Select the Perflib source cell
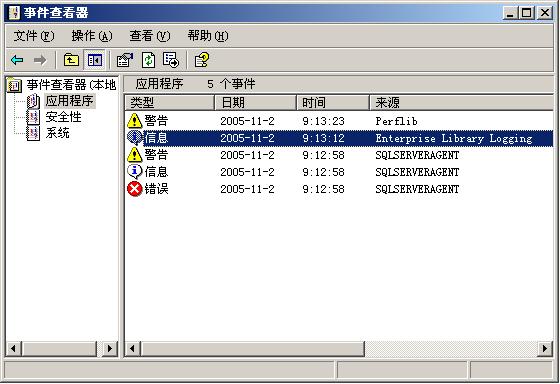The image size is (560, 384). 396,121
